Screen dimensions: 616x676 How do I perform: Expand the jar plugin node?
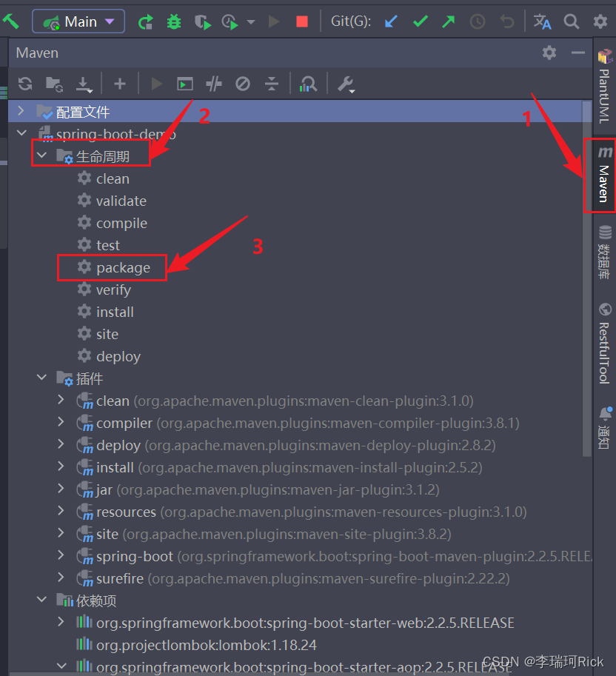[61, 489]
